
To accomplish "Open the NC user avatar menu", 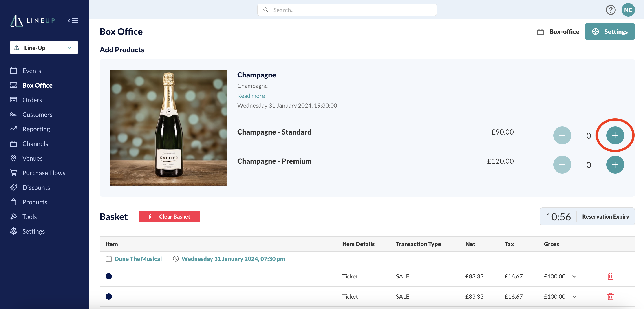I will (628, 10).
